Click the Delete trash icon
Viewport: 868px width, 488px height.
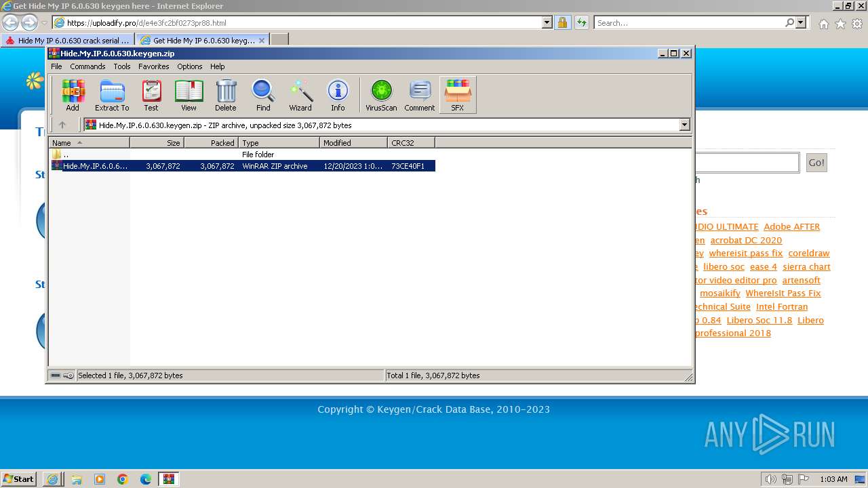[226, 94]
